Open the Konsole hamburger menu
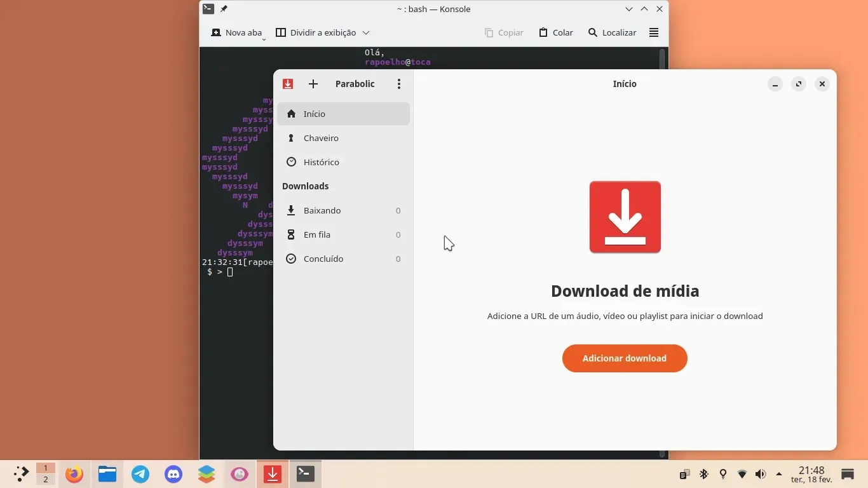This screenshot has height=488, width=868. (x=654, y=32)
